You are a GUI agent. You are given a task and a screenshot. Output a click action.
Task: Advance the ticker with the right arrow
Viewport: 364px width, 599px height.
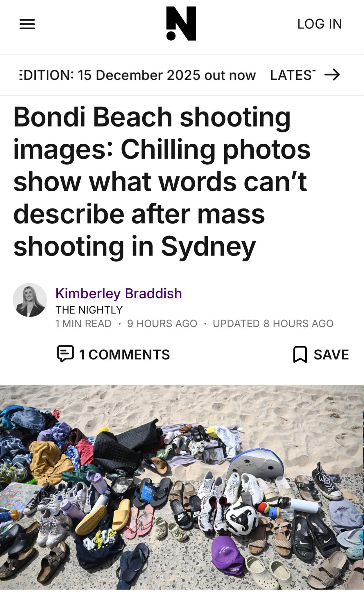(332, 75)
